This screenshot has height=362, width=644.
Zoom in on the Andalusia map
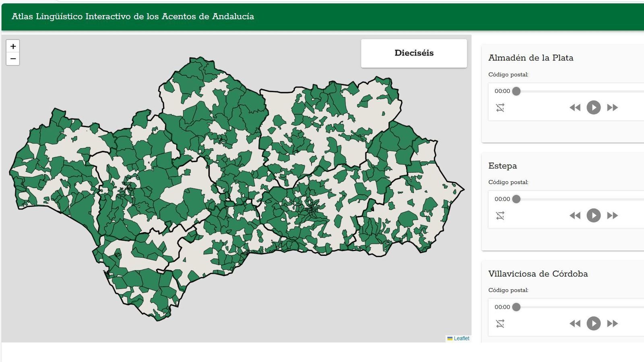coord(13,45)
